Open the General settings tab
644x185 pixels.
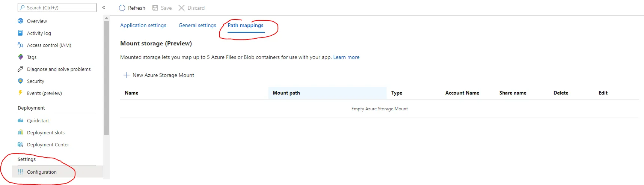tap(197, 25)
